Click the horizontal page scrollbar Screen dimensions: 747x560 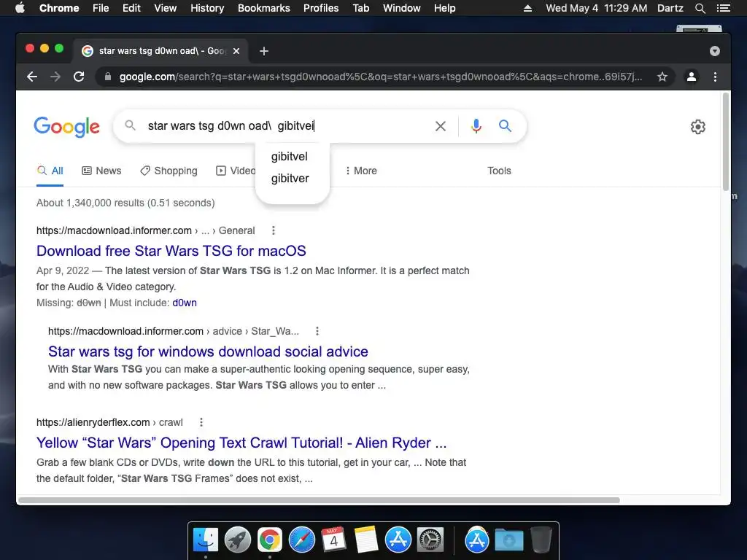coord(319,500)
